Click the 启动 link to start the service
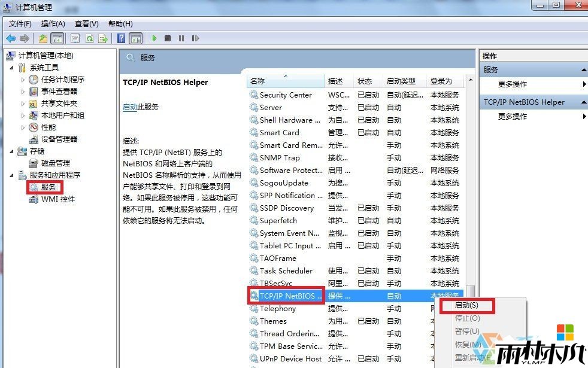Screen dimensions: 588x368 pos(130,107)
